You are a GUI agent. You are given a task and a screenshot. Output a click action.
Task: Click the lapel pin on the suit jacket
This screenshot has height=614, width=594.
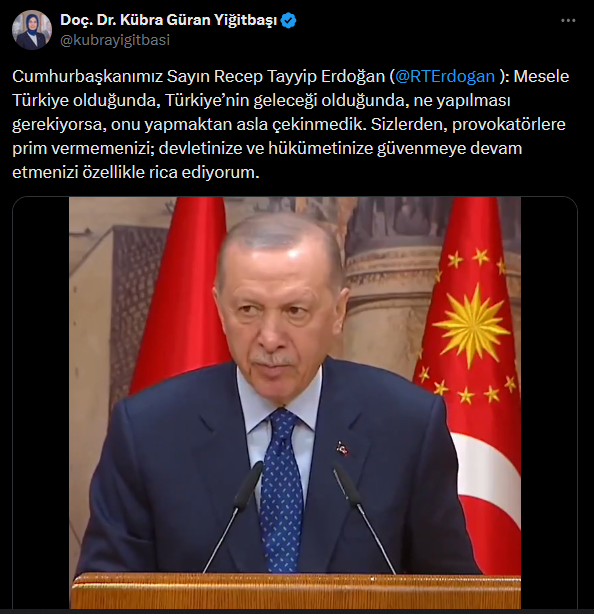tap(342, 449)
